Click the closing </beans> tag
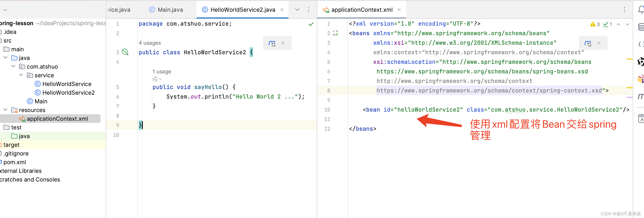Viewport: 644px width, 218px height. click(x=363, y=129)
